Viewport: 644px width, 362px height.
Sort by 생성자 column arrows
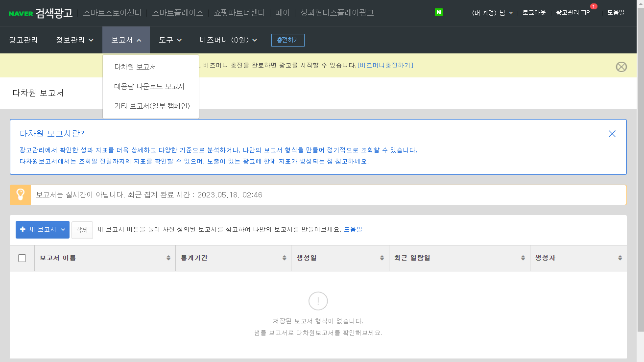tap(620, 258)
